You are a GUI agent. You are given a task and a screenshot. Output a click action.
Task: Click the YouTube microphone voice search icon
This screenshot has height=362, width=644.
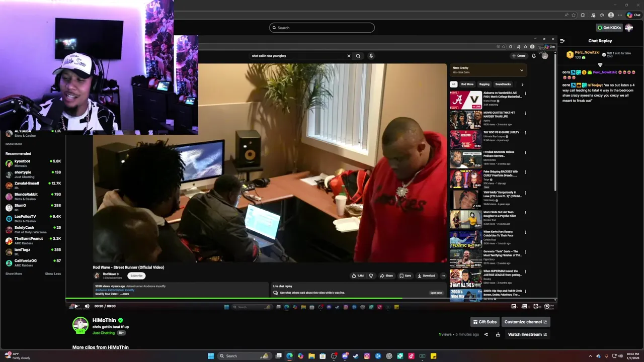coord(371,56)
